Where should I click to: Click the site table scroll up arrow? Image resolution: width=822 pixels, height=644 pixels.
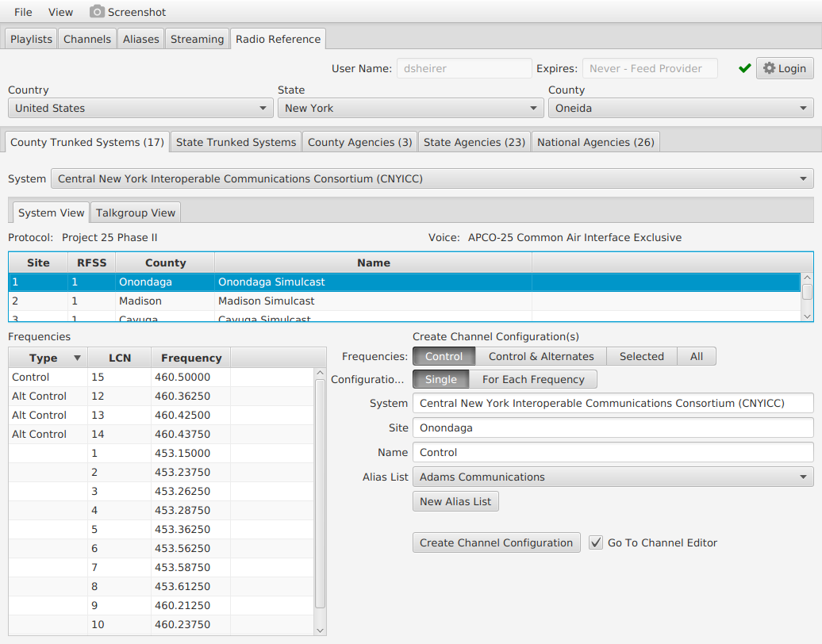pyautogui.click(x=808, y=278)
